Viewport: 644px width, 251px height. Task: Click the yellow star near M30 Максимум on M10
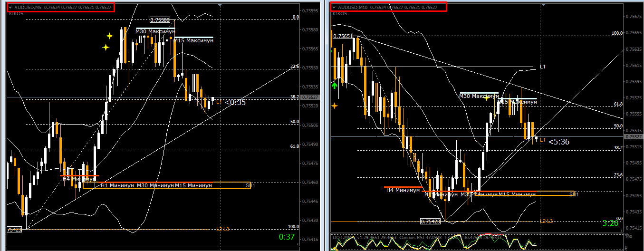[x=486, y=98]
